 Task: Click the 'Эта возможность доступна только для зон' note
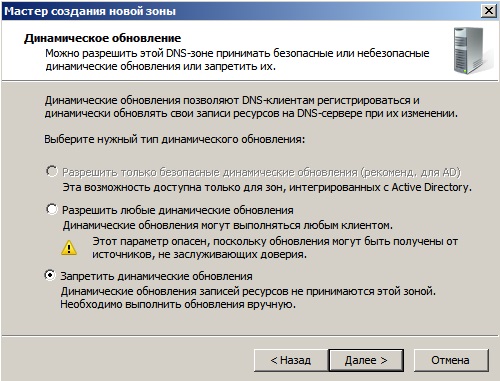(x=267, y=187)
